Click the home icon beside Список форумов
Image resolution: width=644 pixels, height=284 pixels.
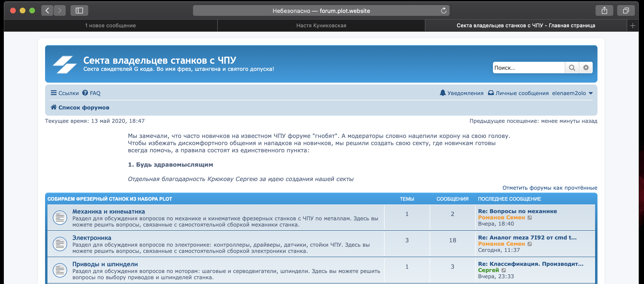53,107
